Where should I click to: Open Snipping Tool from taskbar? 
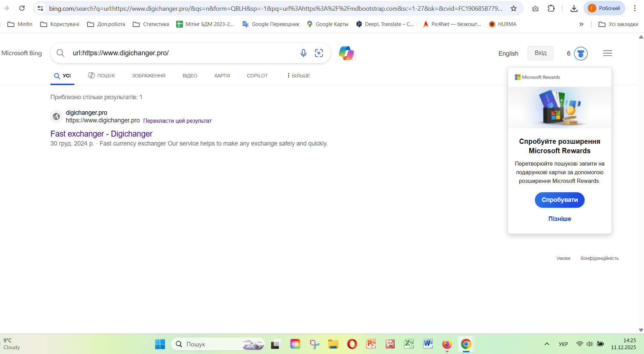(x=314, y=344)
